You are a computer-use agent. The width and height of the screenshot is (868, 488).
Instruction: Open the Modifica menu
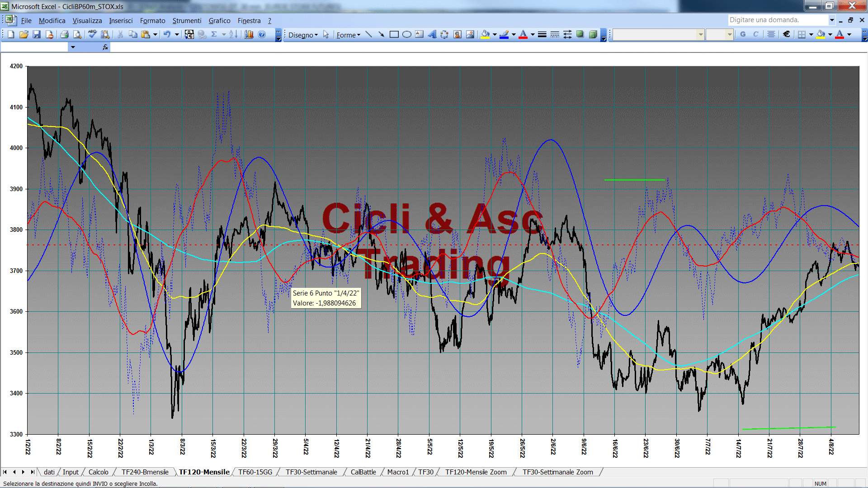(x=52, y=20)
